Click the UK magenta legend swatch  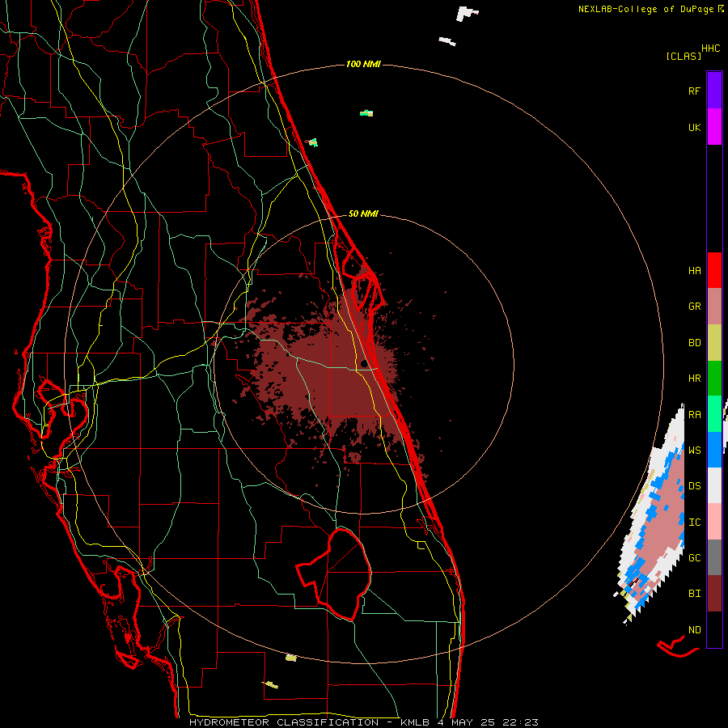point(714,127)
